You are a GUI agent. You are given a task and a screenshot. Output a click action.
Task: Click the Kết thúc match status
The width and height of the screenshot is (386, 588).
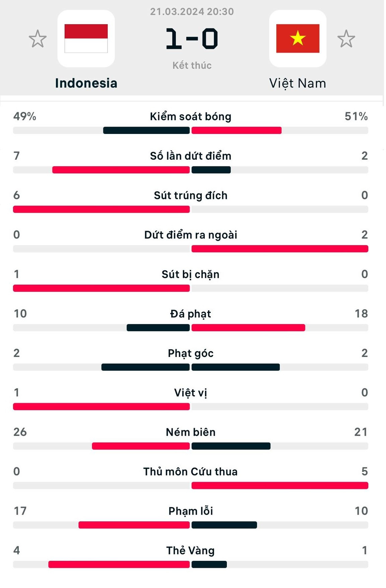click(192, 65)
